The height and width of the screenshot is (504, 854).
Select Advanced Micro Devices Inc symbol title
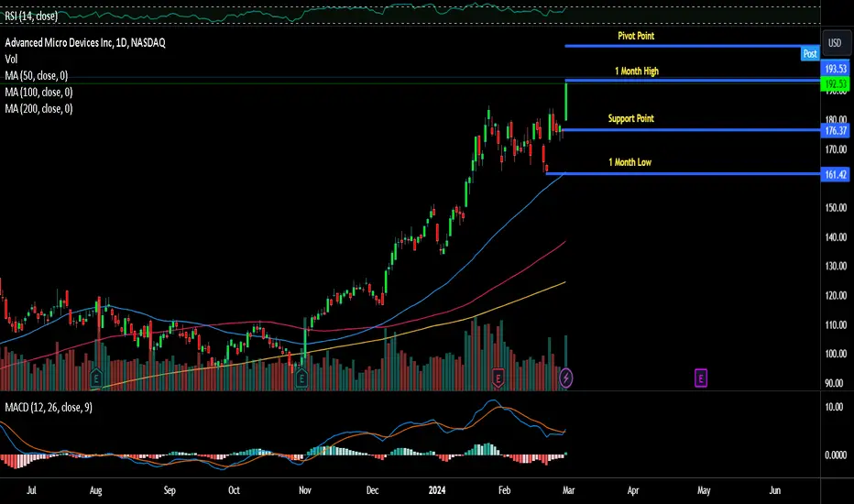coord(85,42)
